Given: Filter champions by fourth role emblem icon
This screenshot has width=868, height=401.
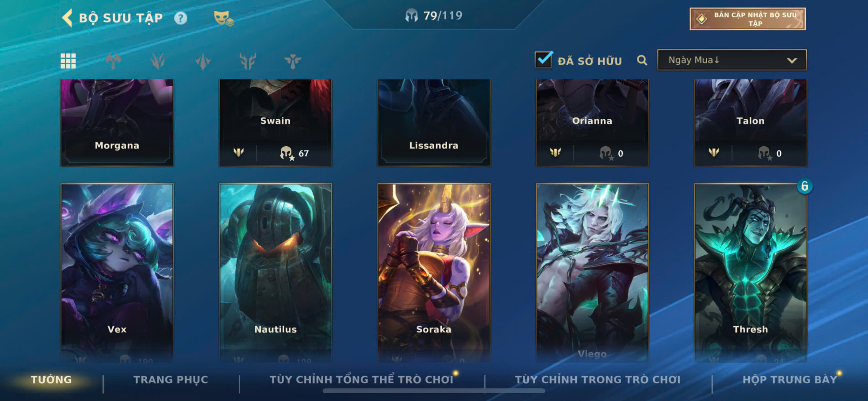Looking at the screenshot, I should click(248, 61).
